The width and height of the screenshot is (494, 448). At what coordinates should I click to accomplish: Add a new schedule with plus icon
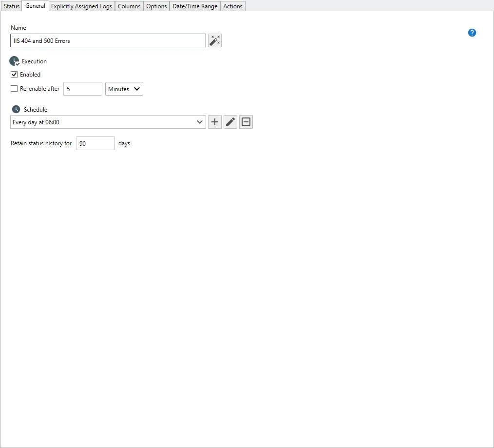[215, 122]
